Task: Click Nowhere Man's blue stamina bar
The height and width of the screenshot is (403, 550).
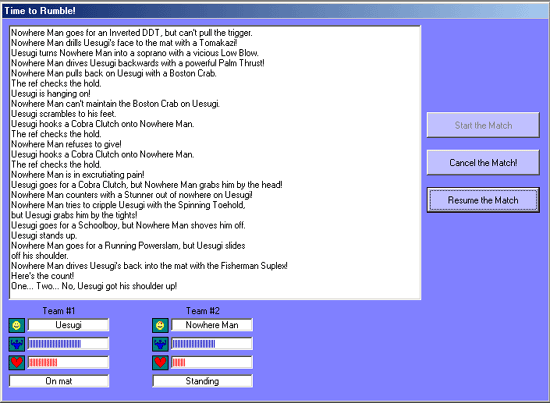Action: 212,344
